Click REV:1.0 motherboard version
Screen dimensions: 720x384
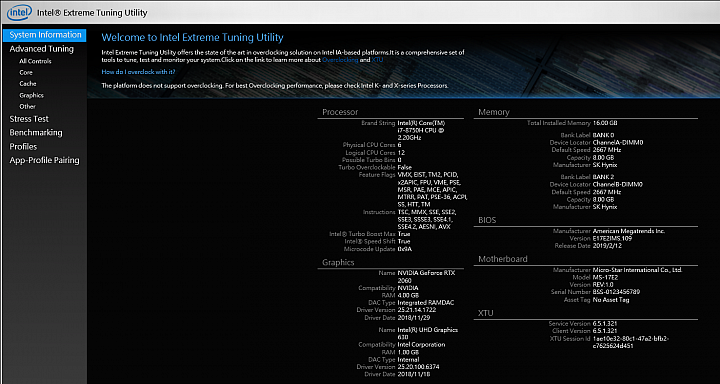[603, 284]
